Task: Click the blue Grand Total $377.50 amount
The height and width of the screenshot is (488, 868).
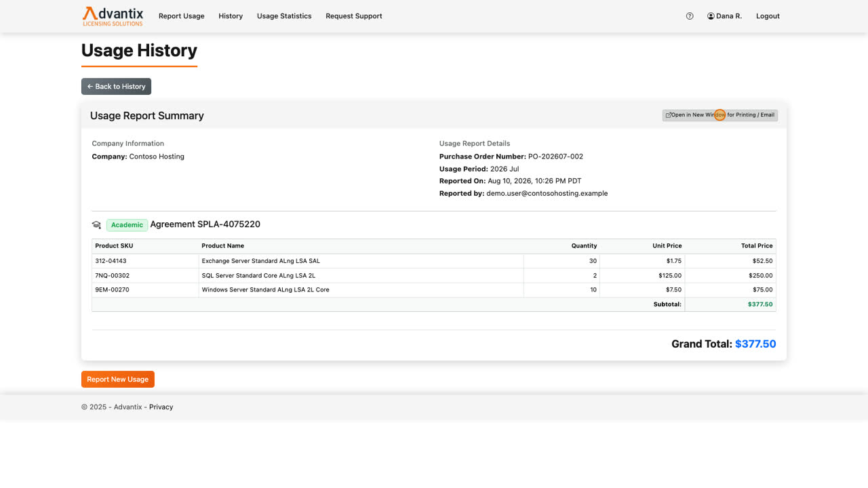Action: tap(755, 344)
